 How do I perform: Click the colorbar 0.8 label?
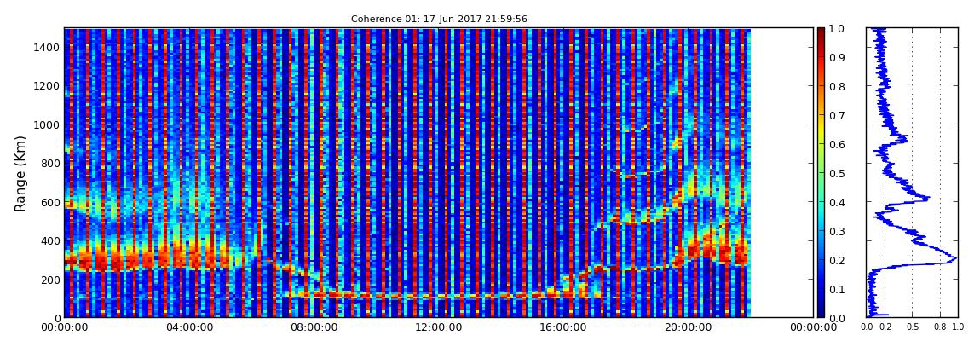pyautogui.click(x=836, y=87)
